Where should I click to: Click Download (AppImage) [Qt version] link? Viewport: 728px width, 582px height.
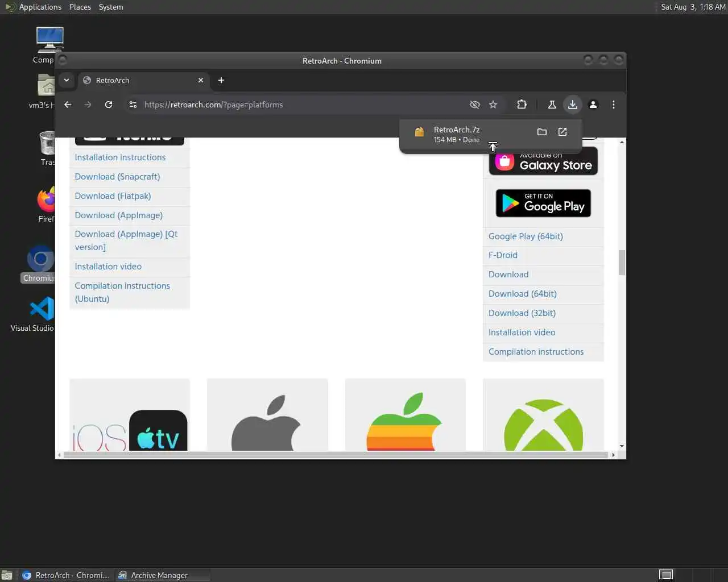[x=126, y=240]
